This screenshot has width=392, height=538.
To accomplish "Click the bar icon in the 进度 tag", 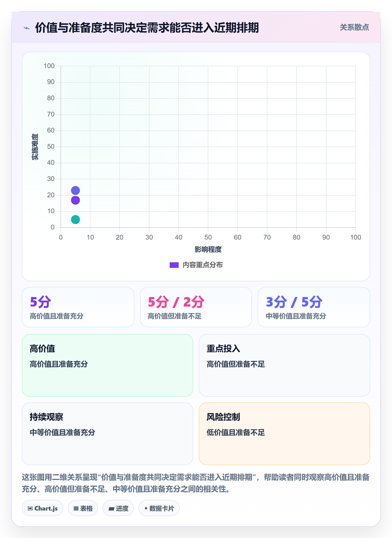I will (111, 509).
